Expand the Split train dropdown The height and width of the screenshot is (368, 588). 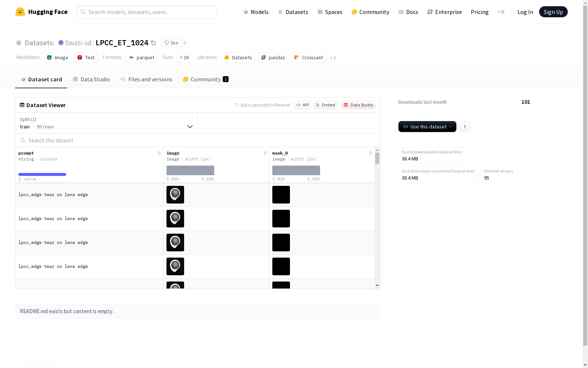coord(107,123)
